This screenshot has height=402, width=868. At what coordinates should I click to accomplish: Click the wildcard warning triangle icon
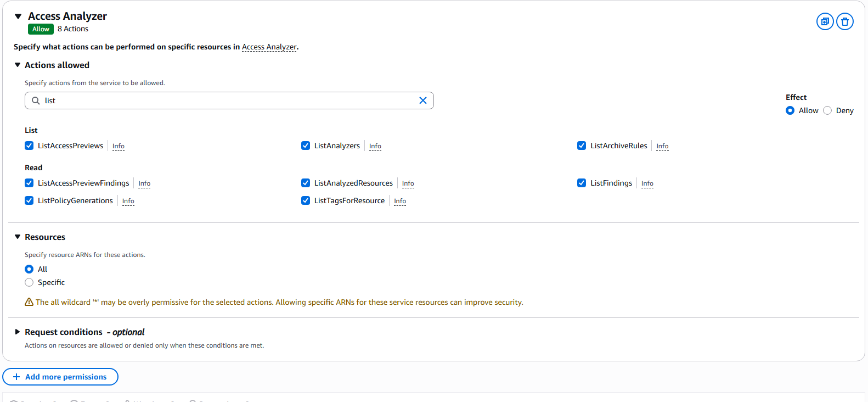tap(29, 302)
